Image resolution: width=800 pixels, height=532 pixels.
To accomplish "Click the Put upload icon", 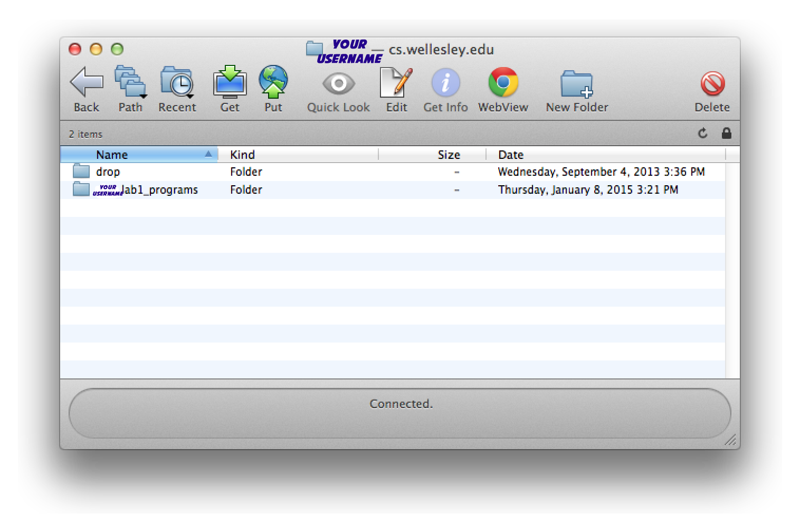I will [x=273, y=83].
